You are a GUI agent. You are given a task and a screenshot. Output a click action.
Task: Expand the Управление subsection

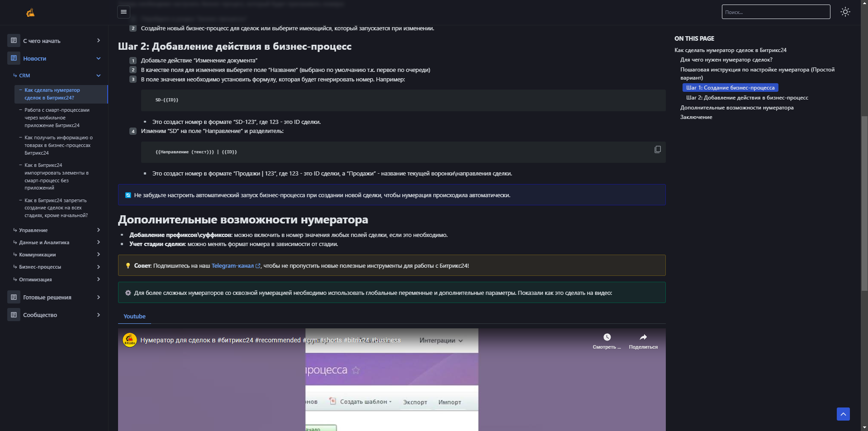[x=99, y=230]
